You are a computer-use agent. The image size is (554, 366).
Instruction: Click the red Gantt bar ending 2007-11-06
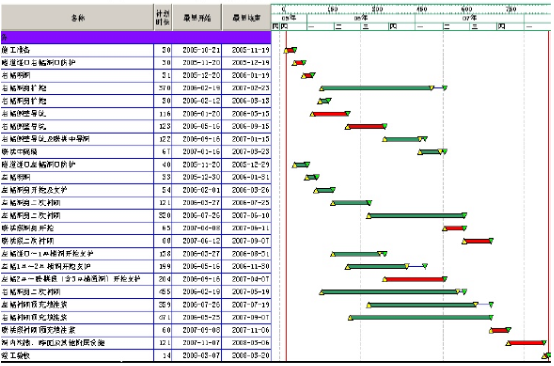[x=500, y=330]
